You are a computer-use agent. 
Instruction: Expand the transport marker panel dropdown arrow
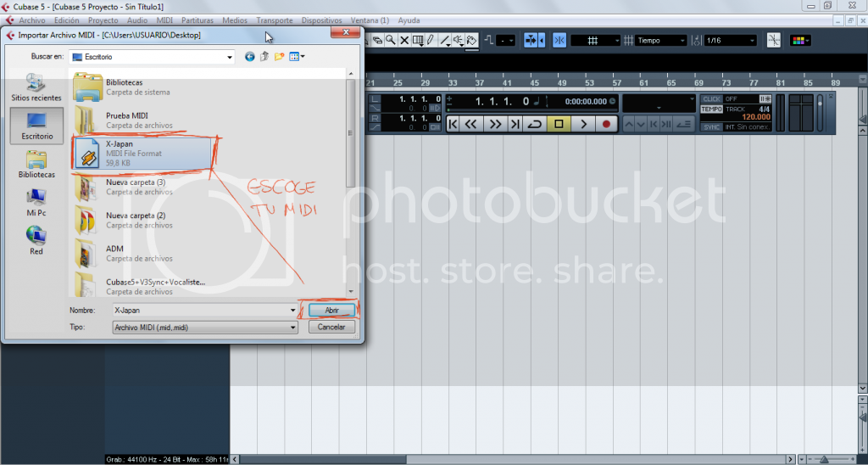(x=692, y=98)
